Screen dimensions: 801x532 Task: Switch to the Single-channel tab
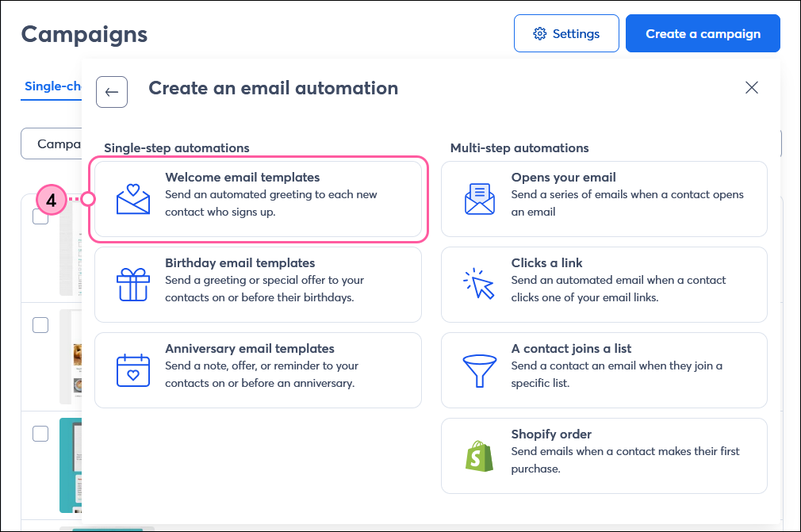(x=52, y=86)
